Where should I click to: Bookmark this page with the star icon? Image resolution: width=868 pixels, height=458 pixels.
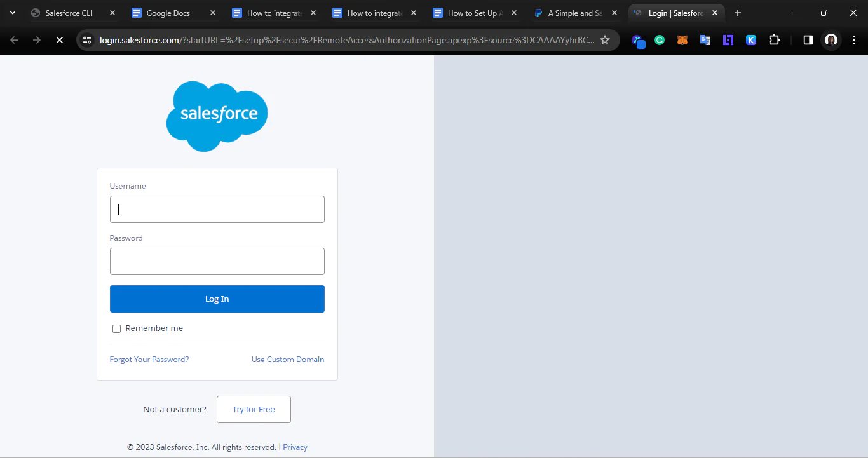tap(605, 40)
